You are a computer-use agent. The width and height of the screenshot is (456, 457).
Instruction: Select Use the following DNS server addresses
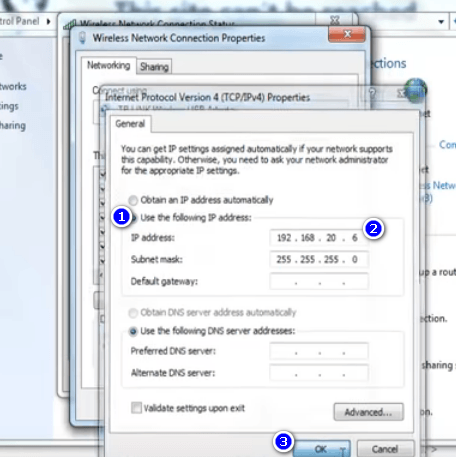(x=133, y=331)
